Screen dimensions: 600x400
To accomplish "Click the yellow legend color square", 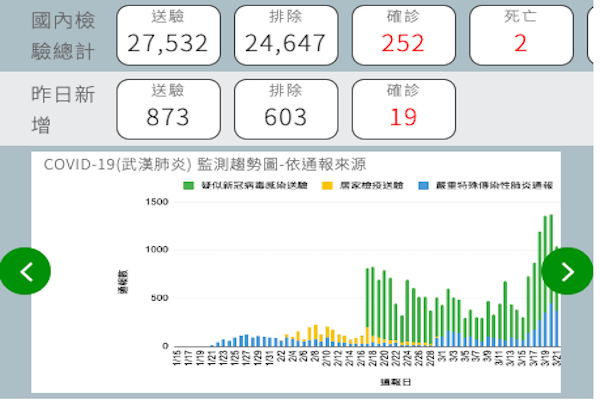I will [x=326, y=186].
